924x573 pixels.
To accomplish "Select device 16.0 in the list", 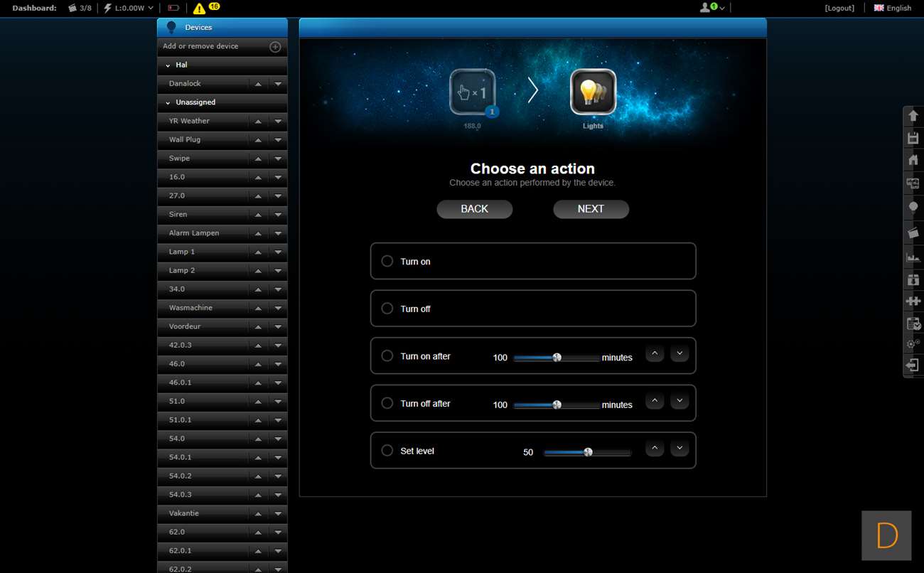I will click(177, 177).
